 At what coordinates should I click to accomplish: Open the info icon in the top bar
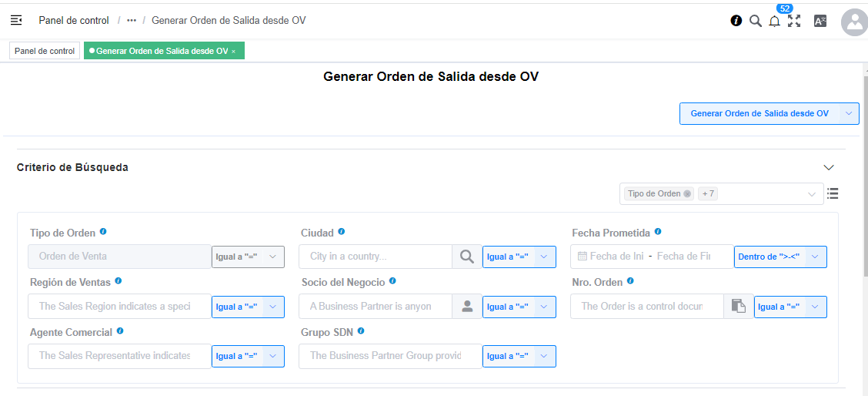point(736,21)
